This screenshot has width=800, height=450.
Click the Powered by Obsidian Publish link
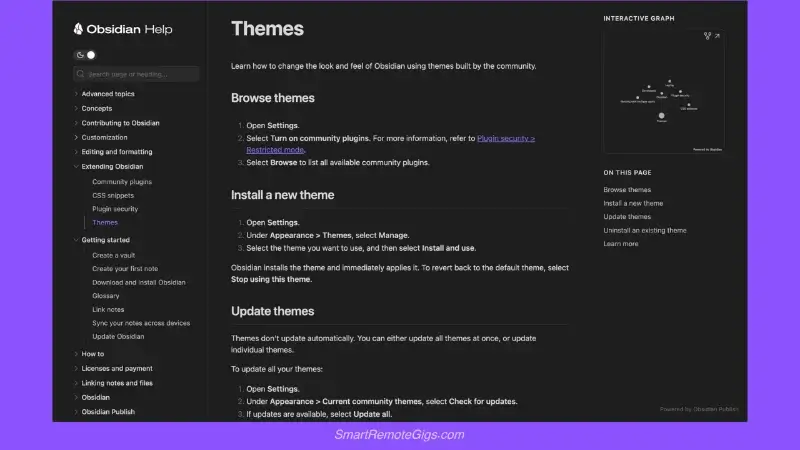click(x=699, y=409)
